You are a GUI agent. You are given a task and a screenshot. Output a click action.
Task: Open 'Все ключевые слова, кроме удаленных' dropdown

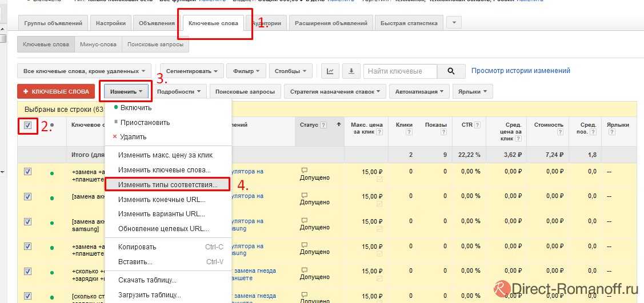coord(84,71)
